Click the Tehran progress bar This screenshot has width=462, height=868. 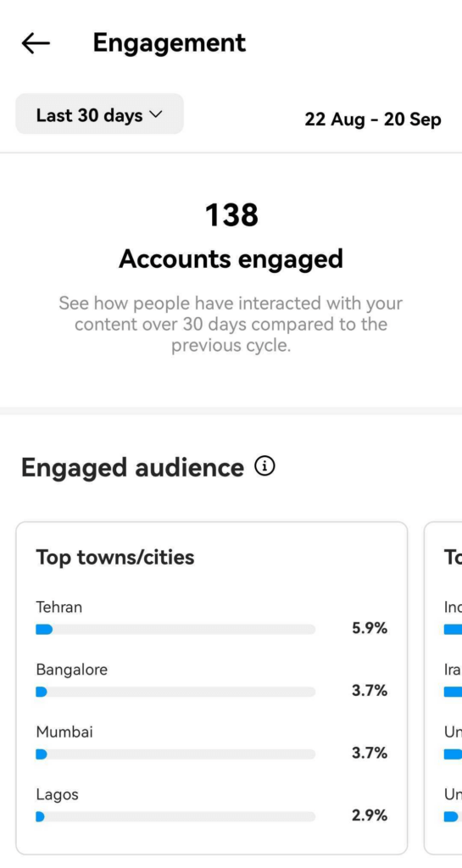pos(175,630)
